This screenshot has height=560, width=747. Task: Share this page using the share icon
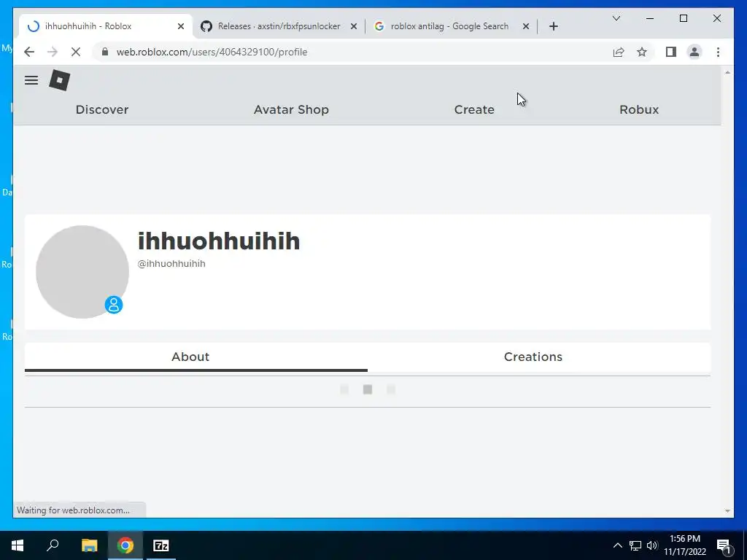click(x=619, y=52)
